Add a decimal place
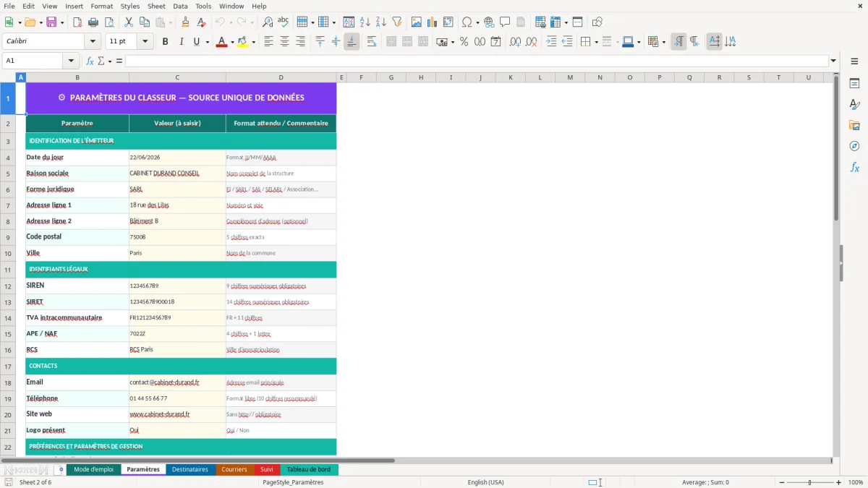Screen dimensions: 868x488 pyautogui.click(x=515, y=42)
